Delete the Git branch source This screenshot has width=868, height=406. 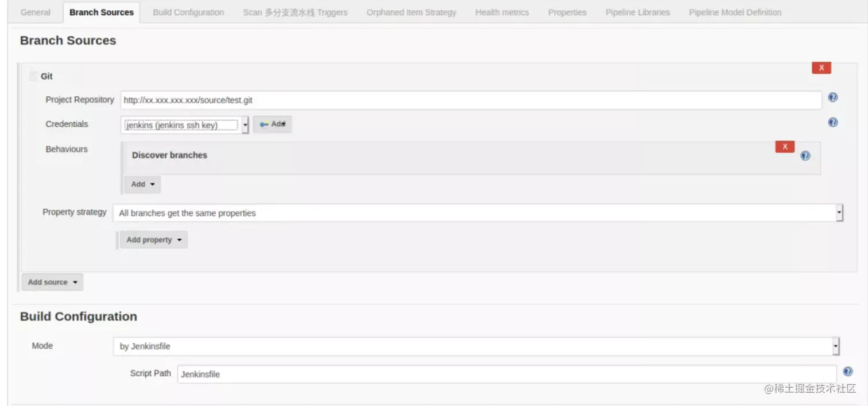coord(821,68)
